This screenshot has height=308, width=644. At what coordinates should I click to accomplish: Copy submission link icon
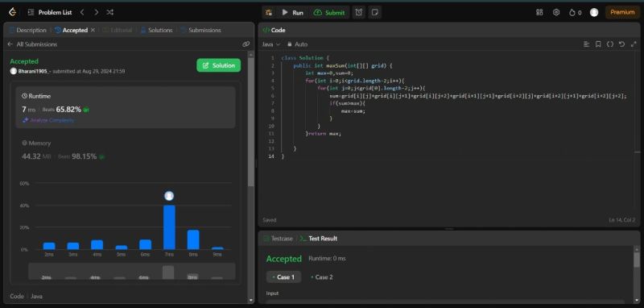pyautogui.click(x=246, y=44)
